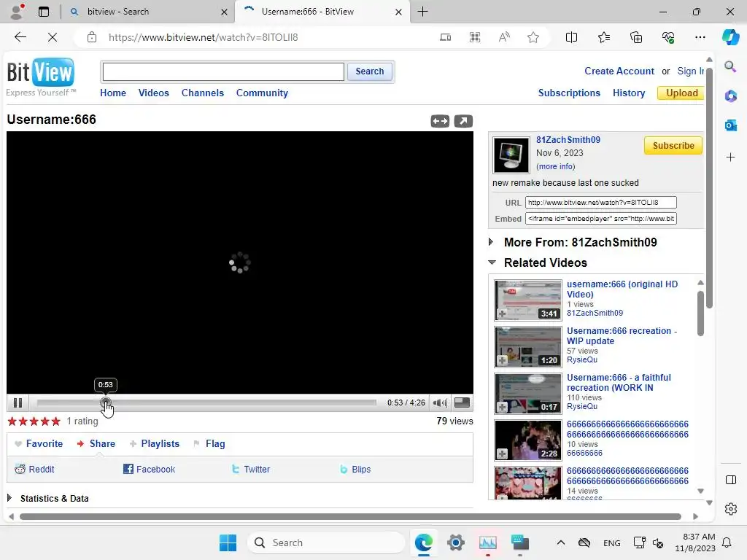The width and height of the screenshot is (747, 560).
Task: Share video on Blips
Action: 355,469
